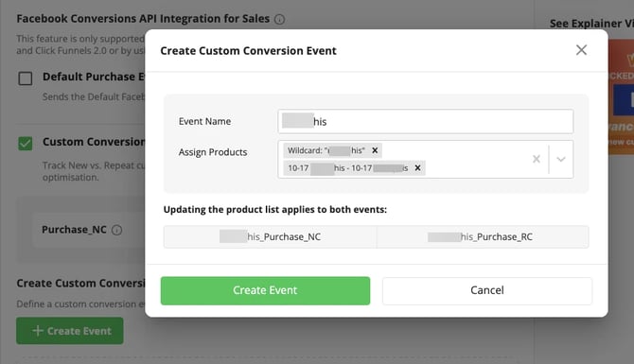
Task: Enable the Default Purchase Event checkbox
Action: point(25,78)
